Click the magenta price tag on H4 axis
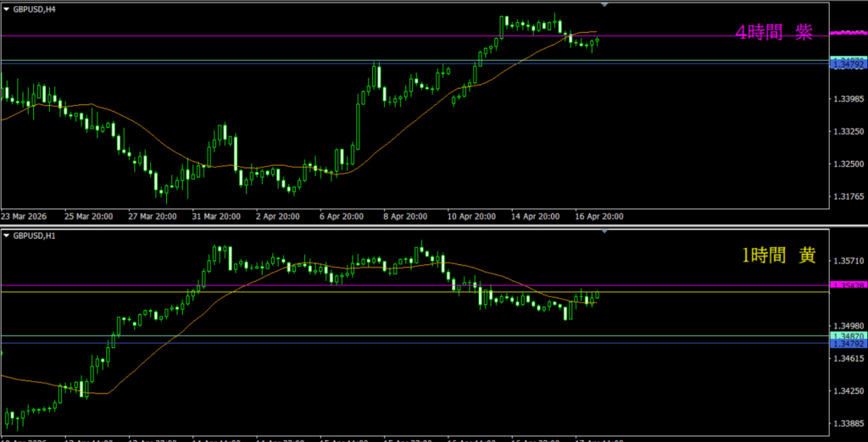Viewport: 868px width, 442px height. pyautogui.click(x=848, y=33)
